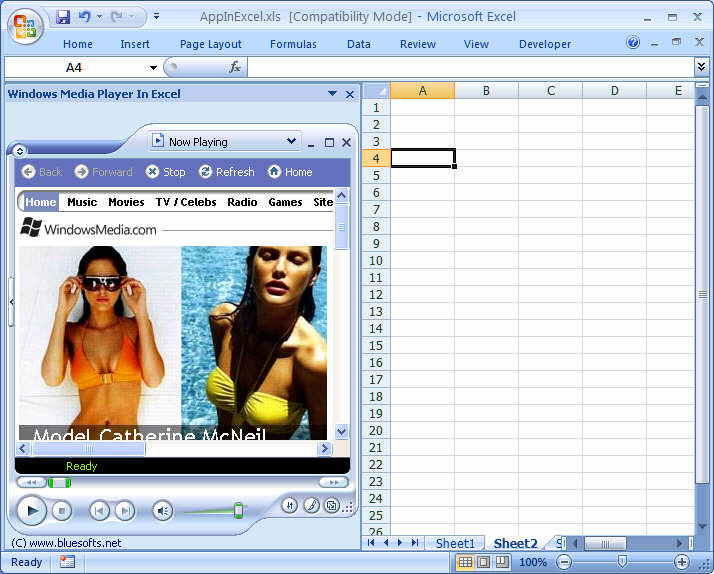Stop playback in the media player
This screenshot has width=714, height=574.
pyautogui.click(x=62, y=511)
